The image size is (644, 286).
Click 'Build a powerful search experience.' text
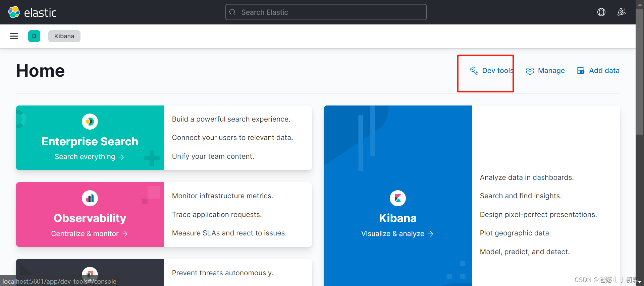pos(231,119)
